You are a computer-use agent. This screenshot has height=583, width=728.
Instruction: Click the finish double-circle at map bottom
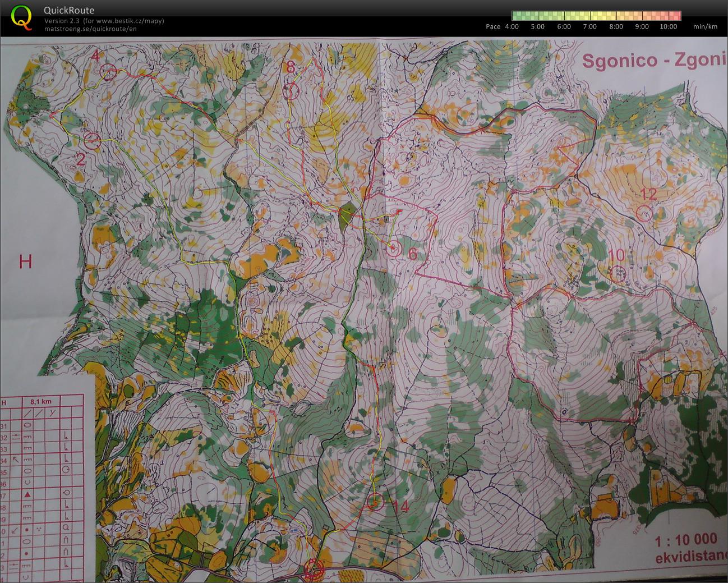tap(314, 570)
